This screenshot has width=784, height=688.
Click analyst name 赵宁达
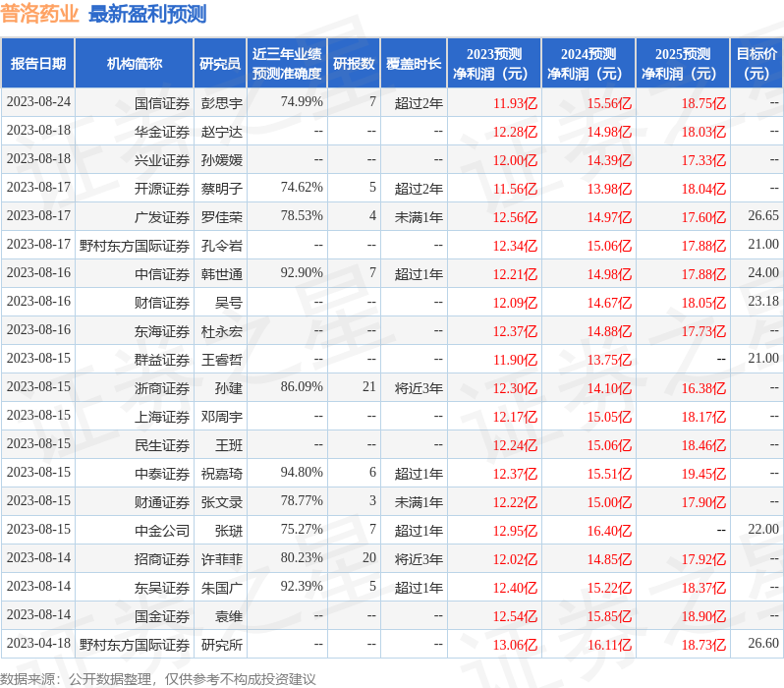pos(221,132)
